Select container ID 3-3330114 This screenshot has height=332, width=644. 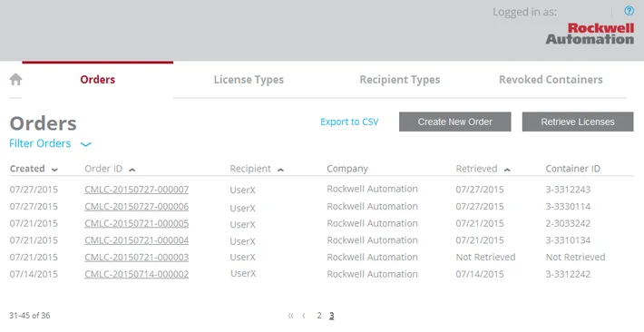pyautogui.click(x=568, y=206)
